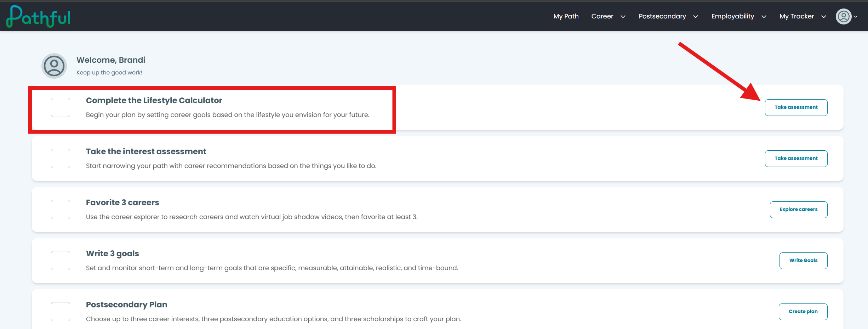Image resolution: width=868 pixels, height=329 pixels.
Task: Open the Postsecondary menu item
Action: click(662, 16)
